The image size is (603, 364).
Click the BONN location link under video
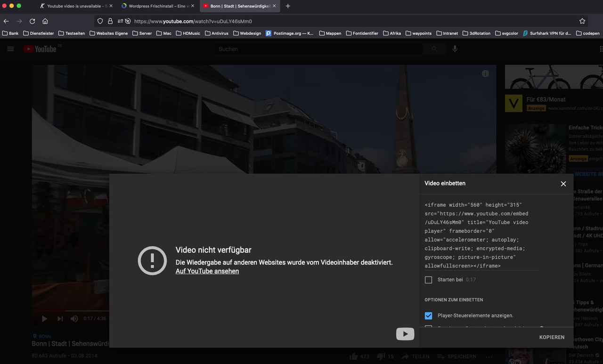42,336
